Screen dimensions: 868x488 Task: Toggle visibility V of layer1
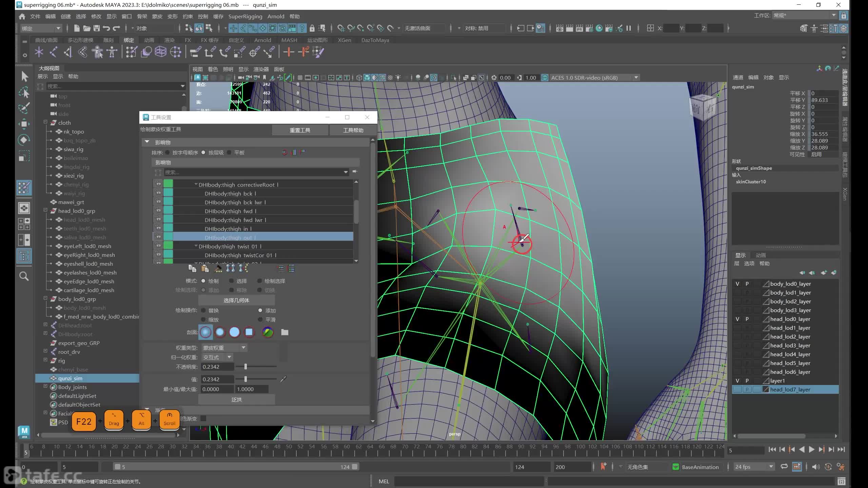click(737, 381)
